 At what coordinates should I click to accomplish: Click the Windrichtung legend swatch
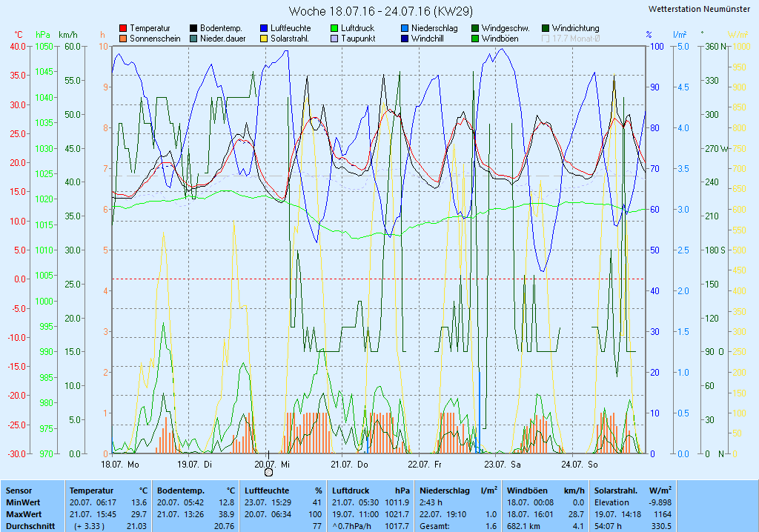[546, 29]
